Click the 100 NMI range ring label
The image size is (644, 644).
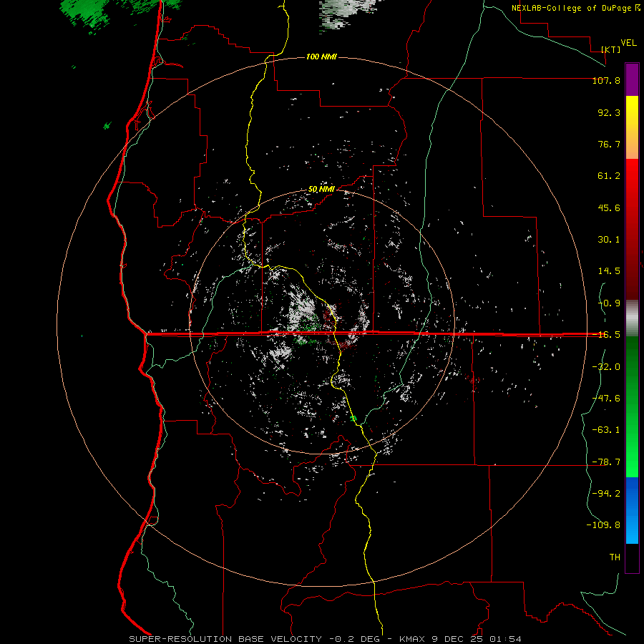point(321,57)
